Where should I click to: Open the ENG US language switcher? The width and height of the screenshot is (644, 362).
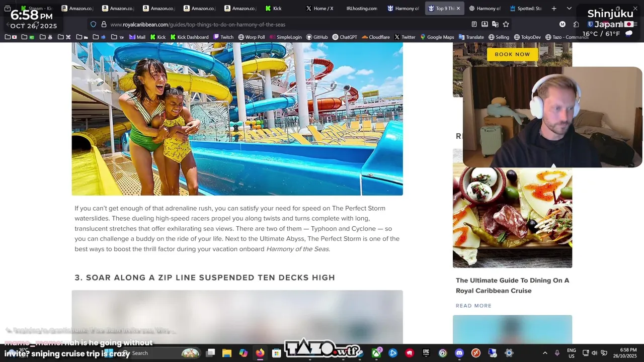click(x=572, y=353)
